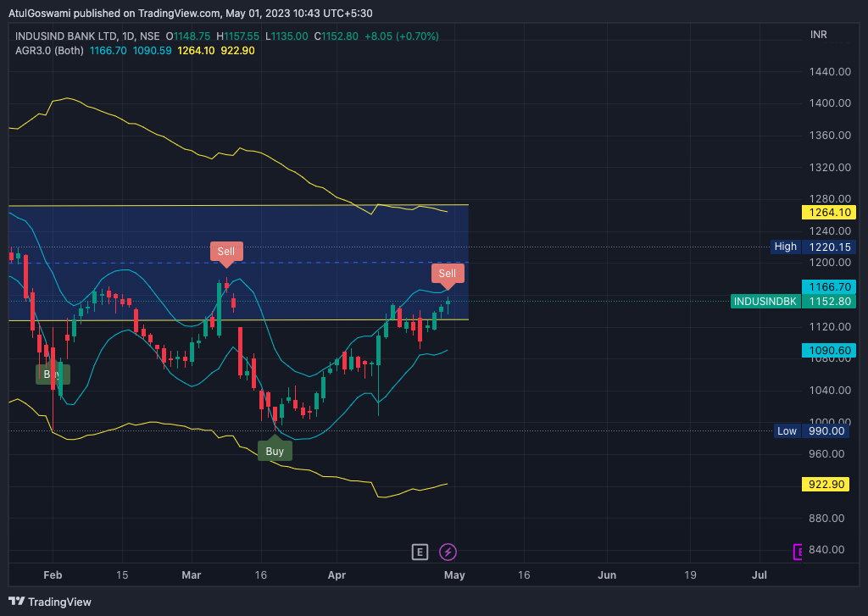The image size is (868, 616).
Task: Click the partially visible magenta E marker
Action: pyautogui.click(x=798, y=552)
